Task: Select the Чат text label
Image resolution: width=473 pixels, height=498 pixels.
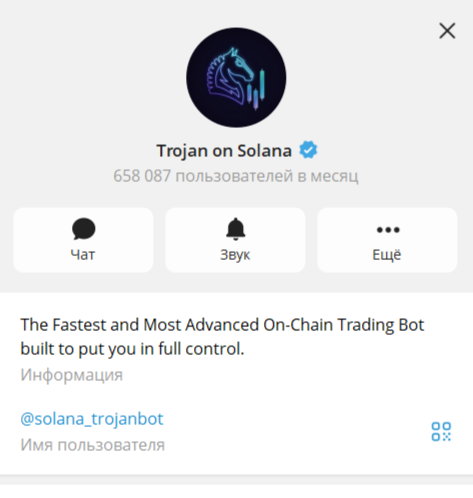Action: (x=83, y=255)
